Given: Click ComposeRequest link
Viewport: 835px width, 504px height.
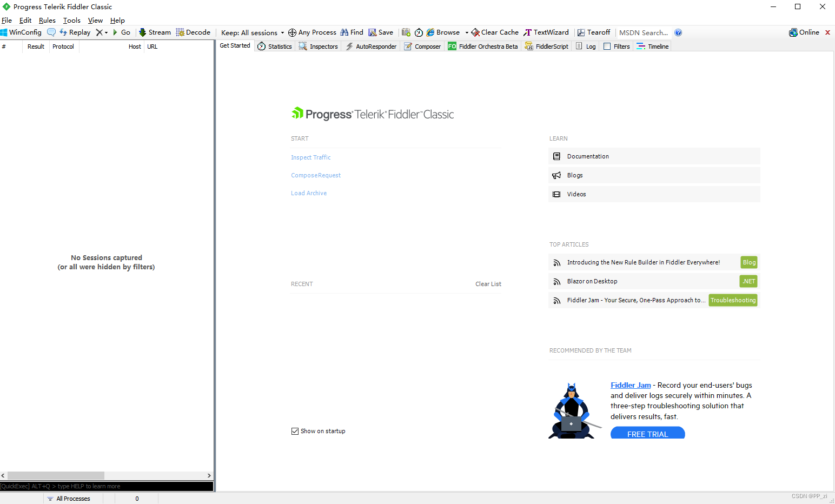Looking at the screenshot, I should [x=316, y=175].
